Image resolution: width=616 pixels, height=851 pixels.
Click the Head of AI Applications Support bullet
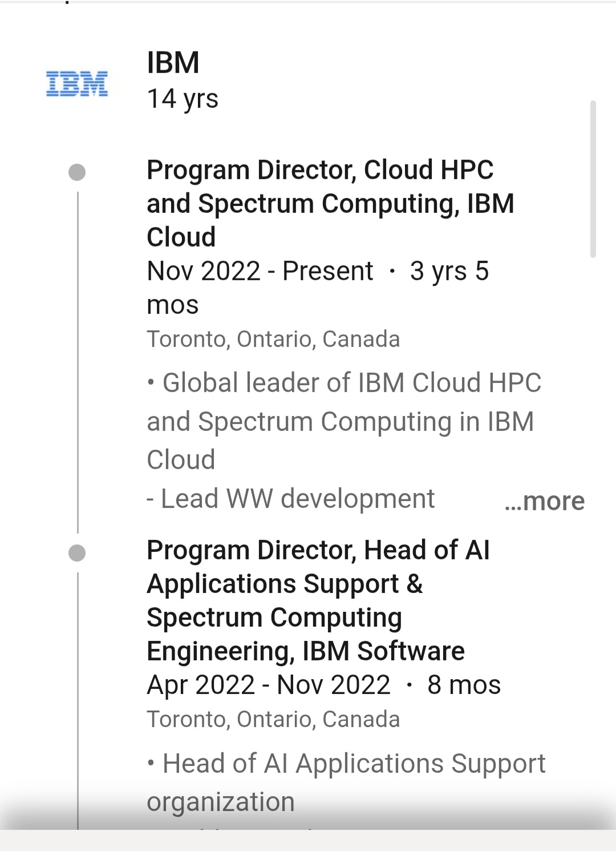point(346,763)
